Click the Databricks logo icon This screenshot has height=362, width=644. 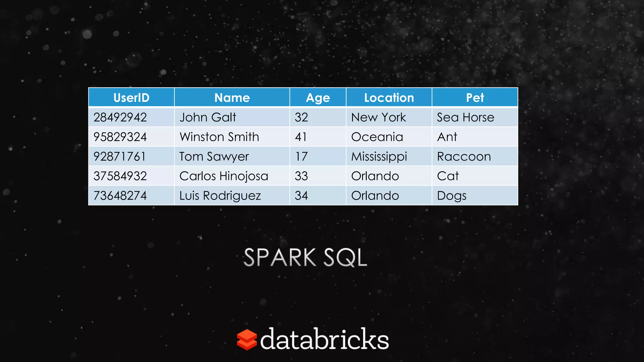coord(247,340)
